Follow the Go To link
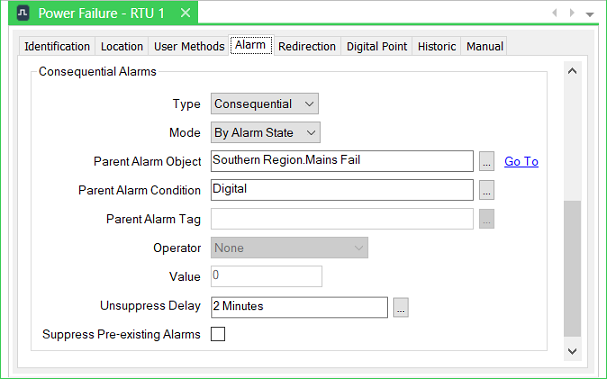This screenshot has height=379, width=607. pos(521,161)
